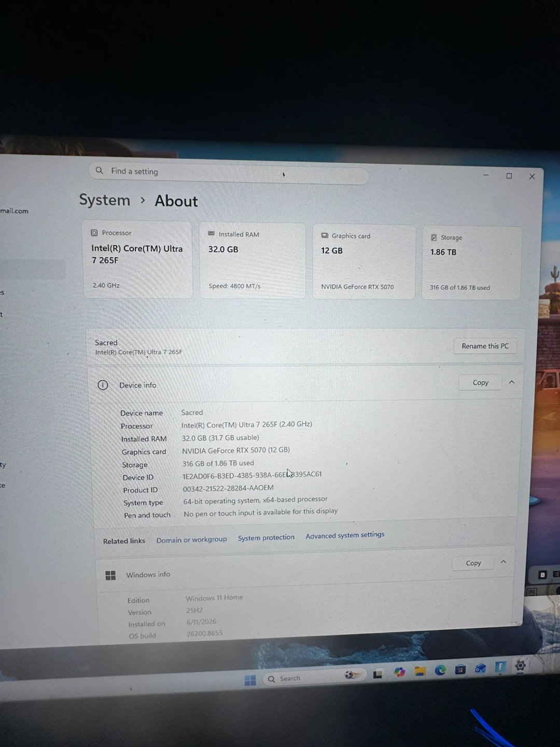The width and height of the screenshot is (560, 747).
Task: Open File Explorer from the taskbar
Action: pyautogui.click(x=420, y=671)
